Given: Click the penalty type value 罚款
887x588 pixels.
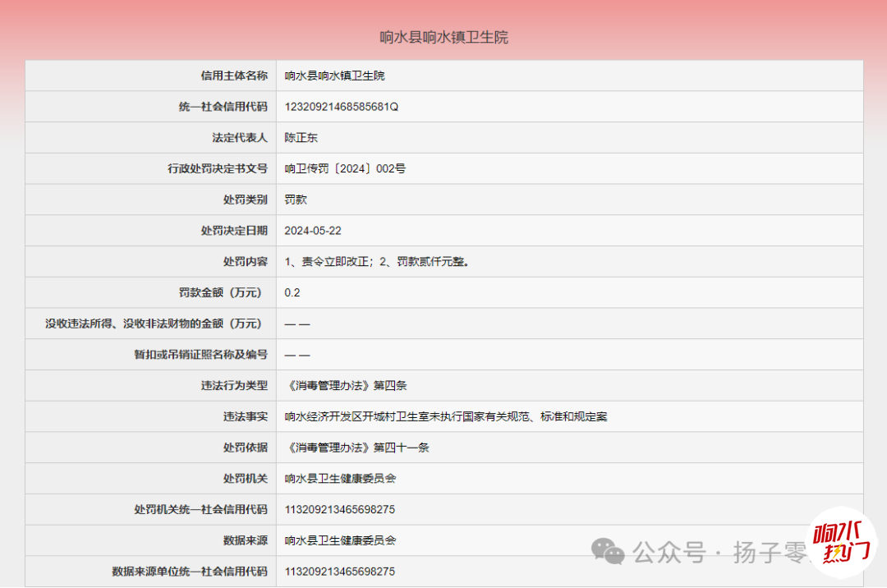Looking at the screenshot, I should 296,200.
